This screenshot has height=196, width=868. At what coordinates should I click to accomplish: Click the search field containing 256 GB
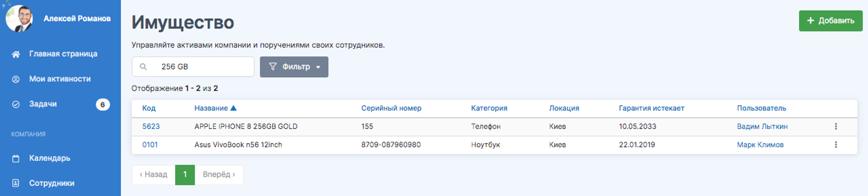click(x=193, y=67)
